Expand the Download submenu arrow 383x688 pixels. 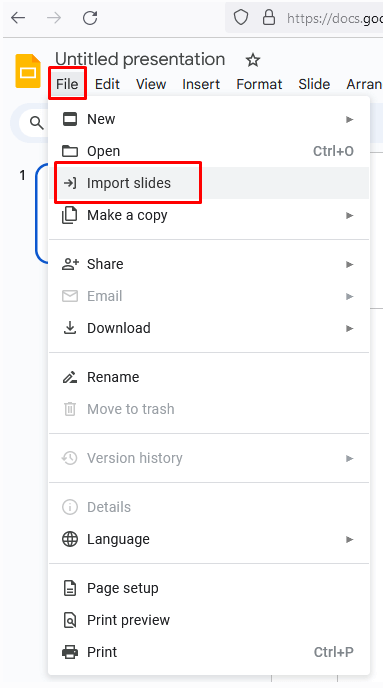coord(349,328)
